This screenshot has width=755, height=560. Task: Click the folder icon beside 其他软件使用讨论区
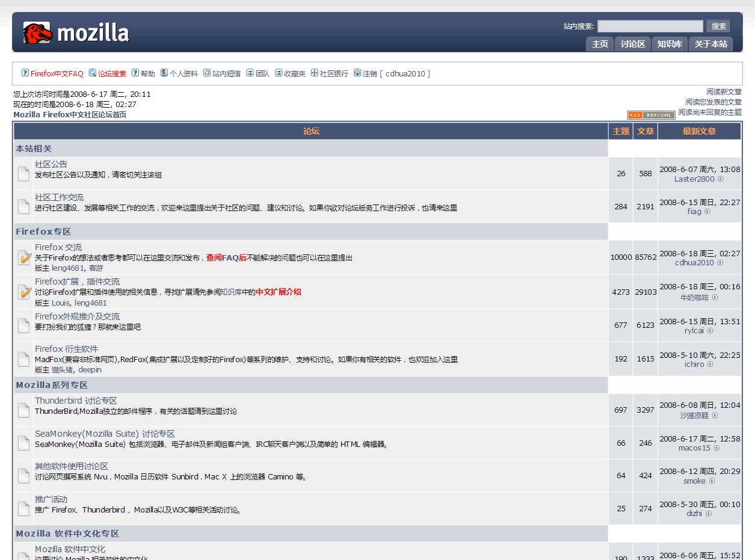pos(23,476)
